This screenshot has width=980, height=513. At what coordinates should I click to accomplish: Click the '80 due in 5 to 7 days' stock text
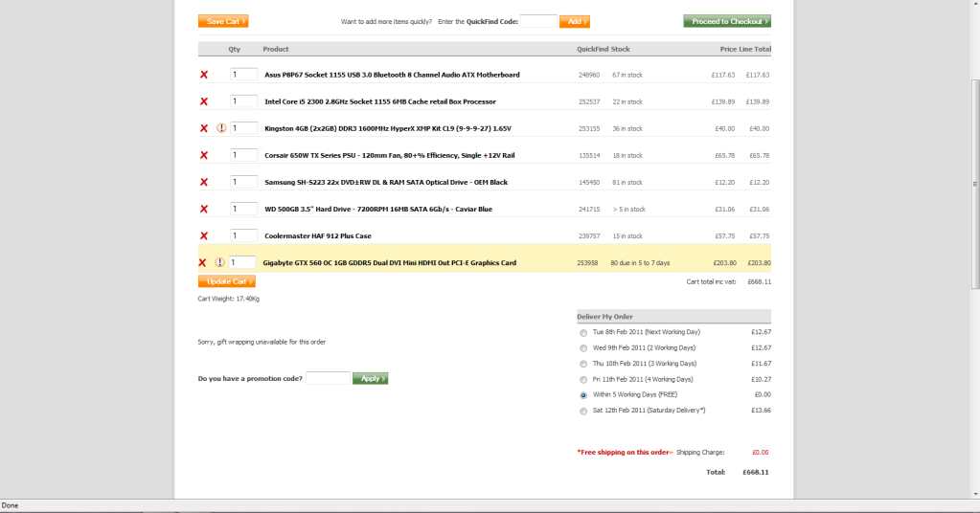pos(640,263)
